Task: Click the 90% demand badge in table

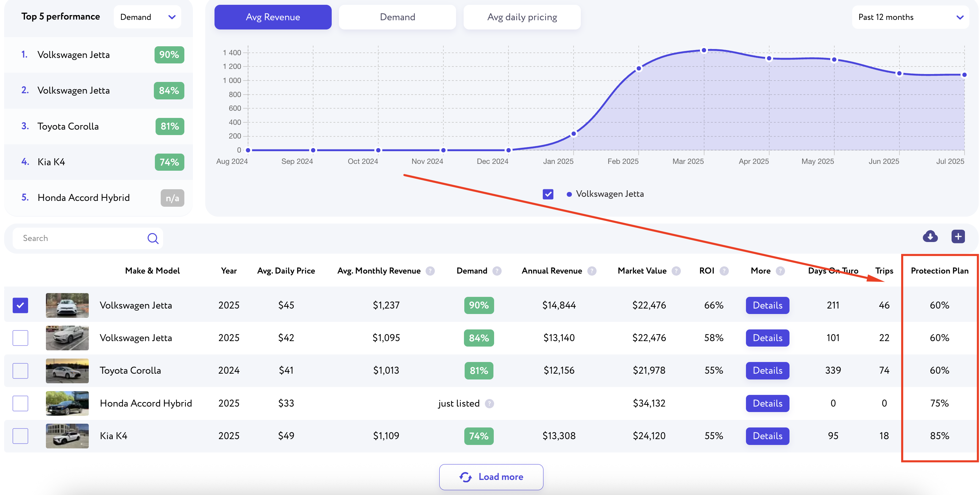Action: click(x=479, y=305)
